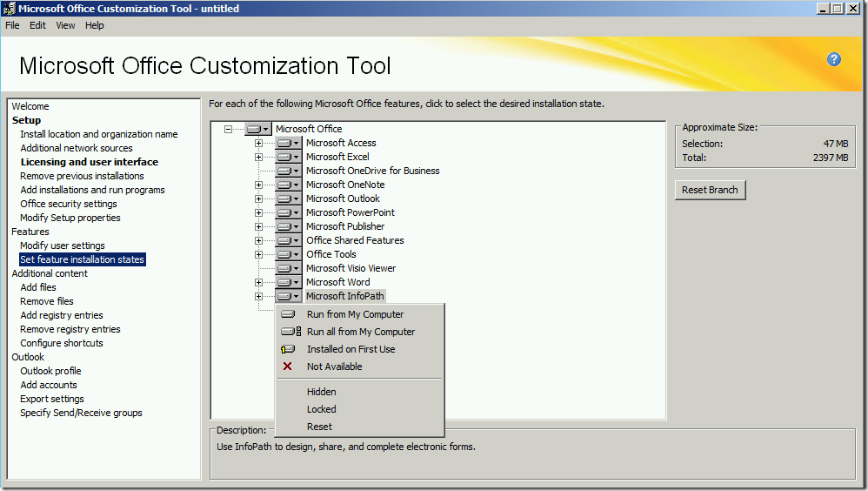Open 'Outlook profile' page

(51, 371)
